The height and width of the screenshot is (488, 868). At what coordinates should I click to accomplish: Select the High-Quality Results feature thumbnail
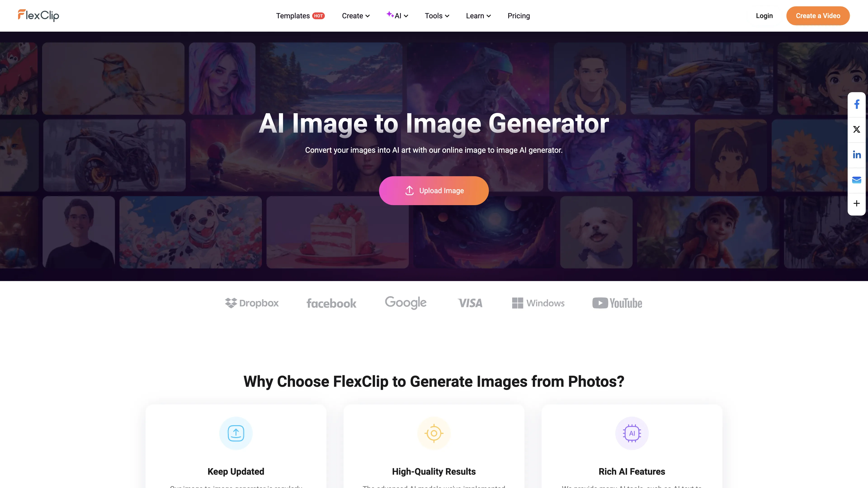pyautogui.click(x=433, y=433)
